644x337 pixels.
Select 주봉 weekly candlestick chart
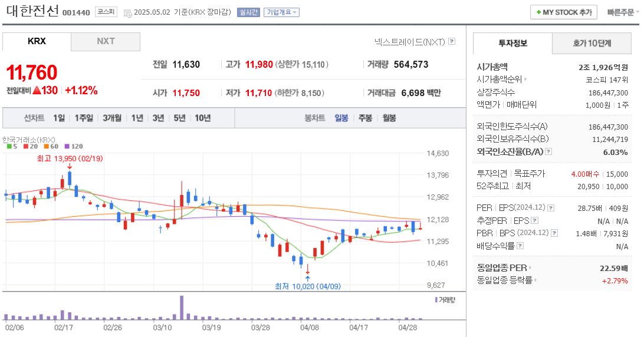coord(365,118)
